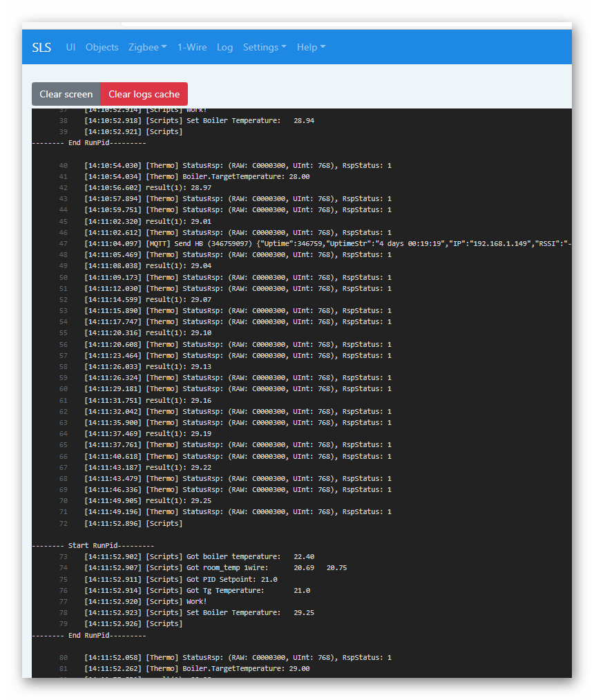This screenshot has width=594, height=700.
Task: Click the Boiler.TargetTemperature: 28.00 log line
Action: 197,176
